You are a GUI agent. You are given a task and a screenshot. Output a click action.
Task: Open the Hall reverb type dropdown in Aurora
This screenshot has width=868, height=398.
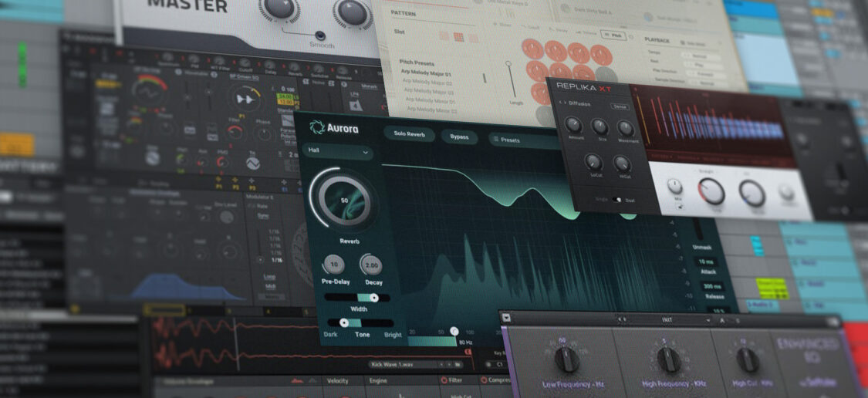(x=338, y=152)
